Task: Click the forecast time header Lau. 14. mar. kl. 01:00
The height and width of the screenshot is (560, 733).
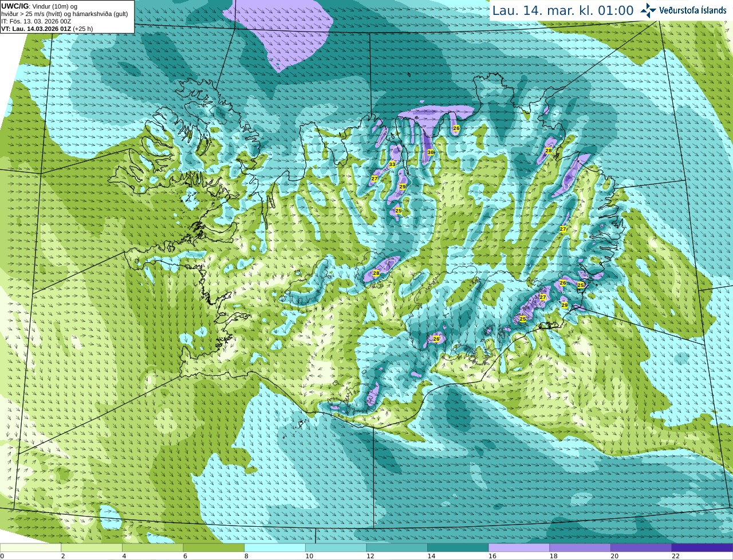Action: 563,11
